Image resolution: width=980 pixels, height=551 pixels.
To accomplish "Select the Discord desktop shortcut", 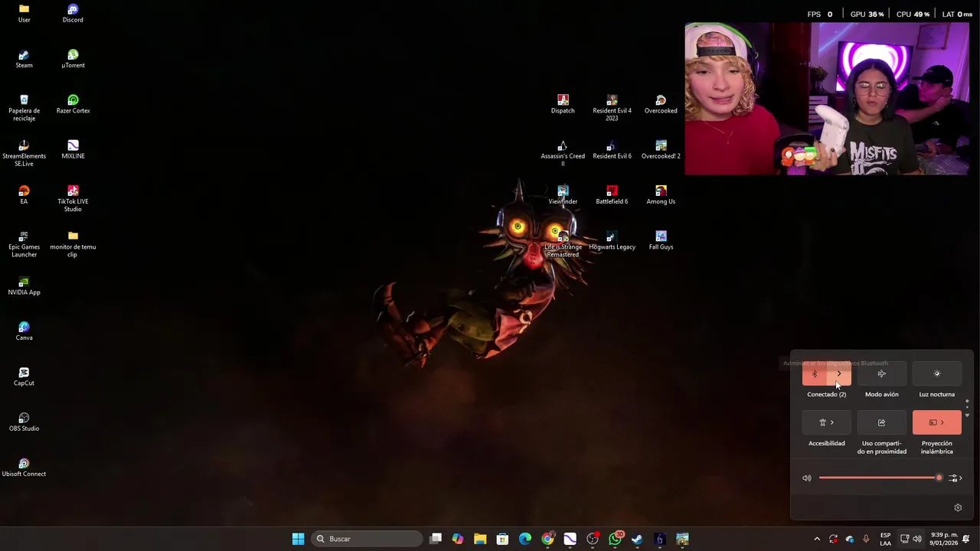I will 73,14.
